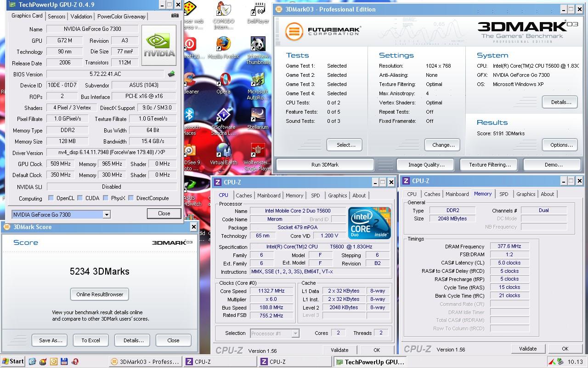
Task: Click the 5234 3DMarks score text
Action: [x=100, y=271]
